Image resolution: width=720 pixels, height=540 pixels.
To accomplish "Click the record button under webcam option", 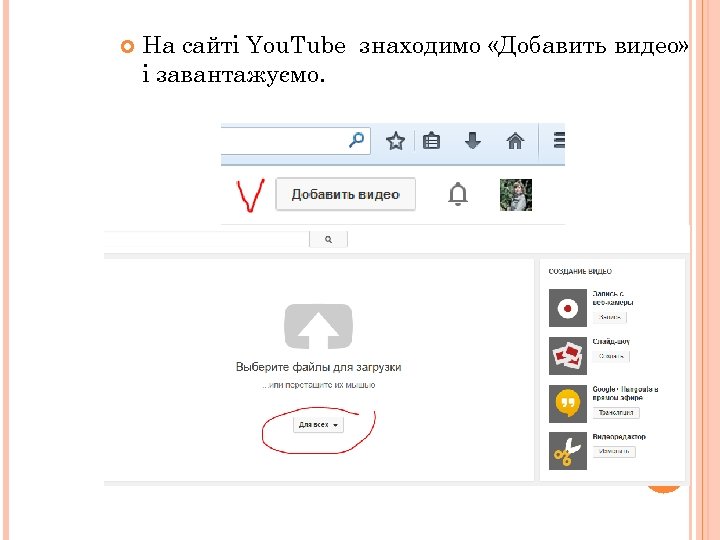I will [610, 317].
